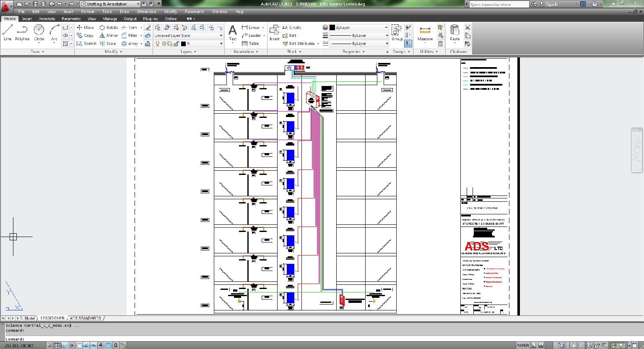
Task: Toggle Ortho mode in status bar
Action: [x=65, y=346]
